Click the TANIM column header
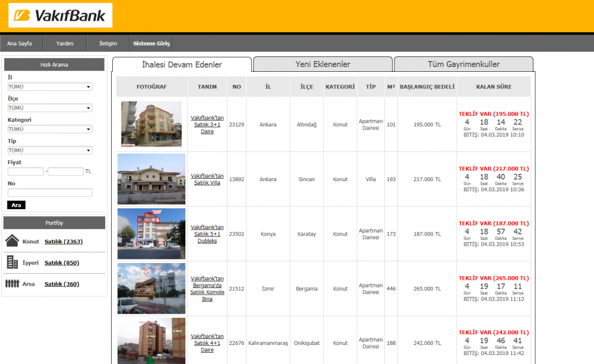Viewport: 594px width, 364px height. [207, 87]
